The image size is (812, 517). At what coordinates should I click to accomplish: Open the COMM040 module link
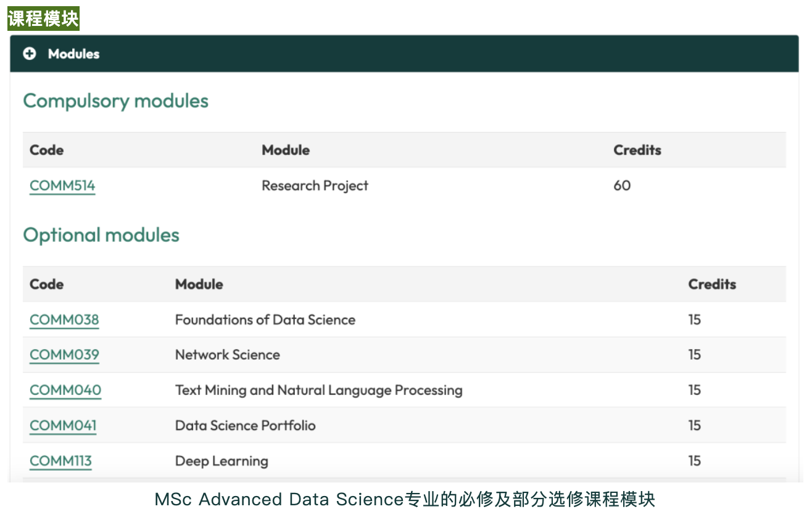click(x=65, y=390)
